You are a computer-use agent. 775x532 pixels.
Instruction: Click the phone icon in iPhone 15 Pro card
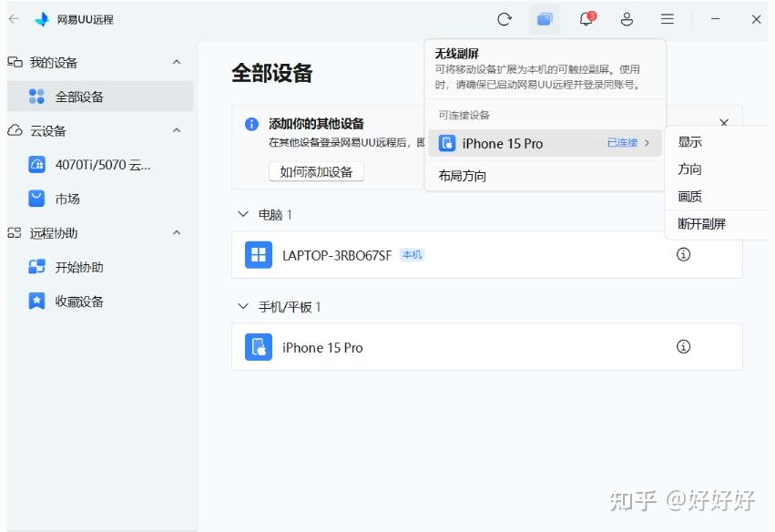pyautogui.click(x=259, y=347)
